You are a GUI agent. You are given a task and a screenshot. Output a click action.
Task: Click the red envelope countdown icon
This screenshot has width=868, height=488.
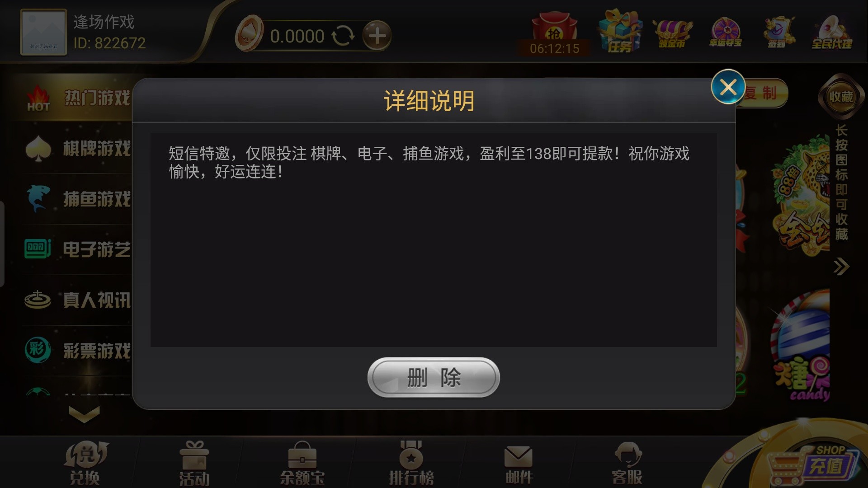(x=554, y=33)
